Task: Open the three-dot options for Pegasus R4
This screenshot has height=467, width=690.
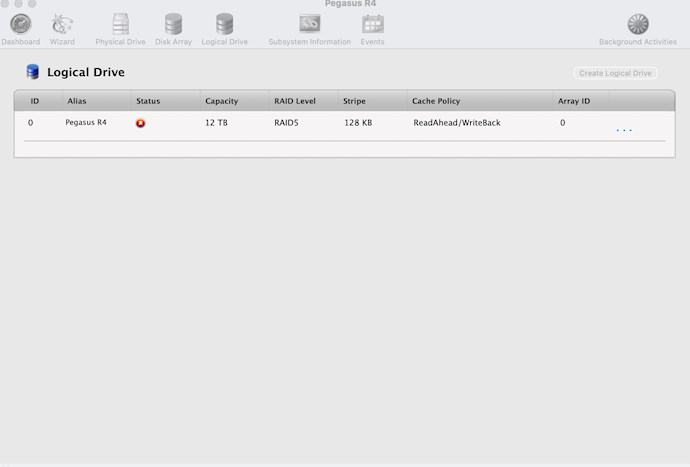Action: click(x=624, y=130)
